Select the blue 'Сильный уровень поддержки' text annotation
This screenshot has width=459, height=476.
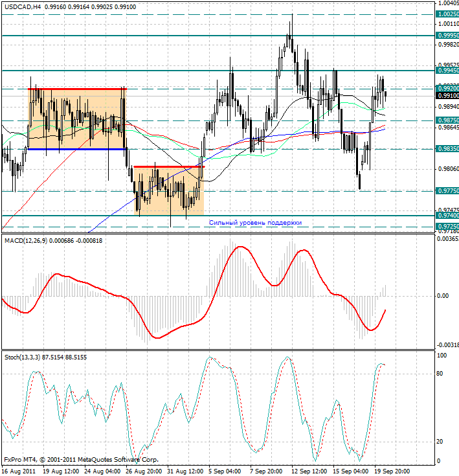[x=255, y=222]
